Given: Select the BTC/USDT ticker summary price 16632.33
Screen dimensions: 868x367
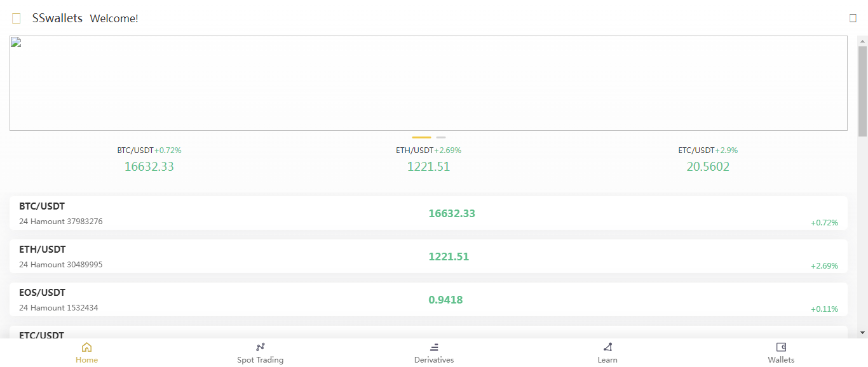Looking at the screenshot, I should pyautogui.click(x=149, y=167).
